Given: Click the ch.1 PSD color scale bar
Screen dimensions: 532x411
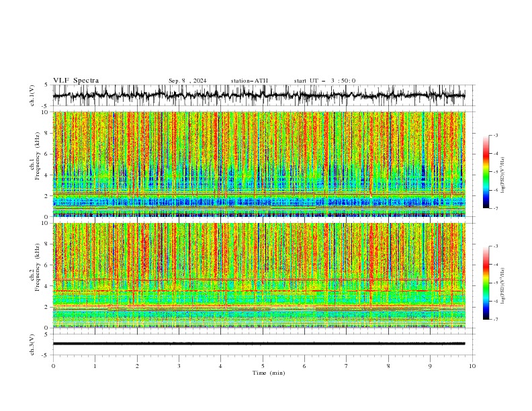Looking at the screenshot, I should pos(486,172).
